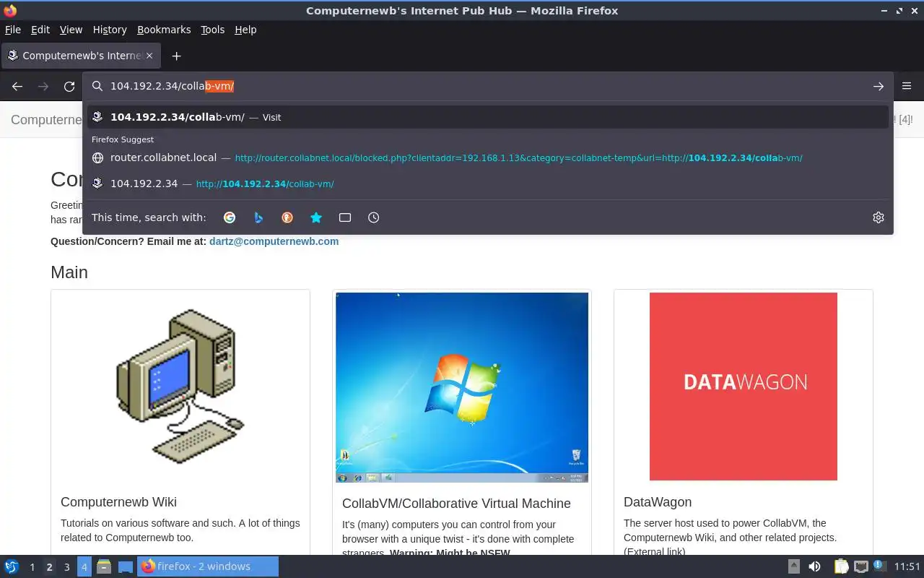Search with Google one-off engine

pyautogui.click(x=230, y=217)
